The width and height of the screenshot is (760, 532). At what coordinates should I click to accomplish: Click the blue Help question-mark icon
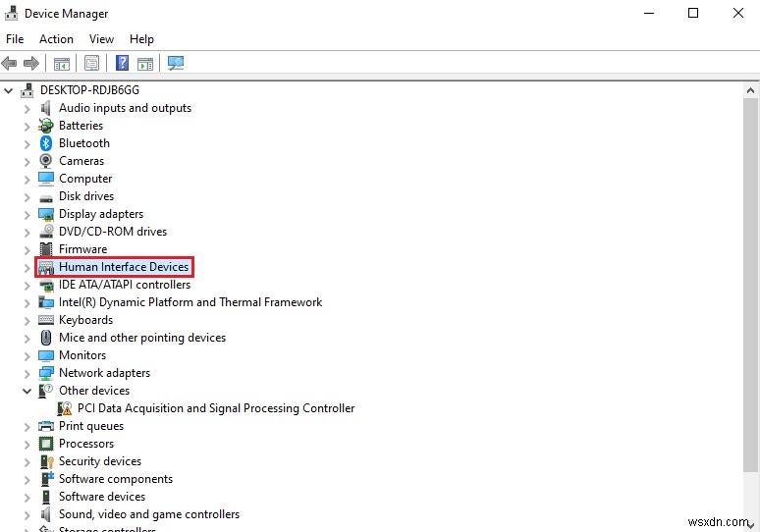122,63
